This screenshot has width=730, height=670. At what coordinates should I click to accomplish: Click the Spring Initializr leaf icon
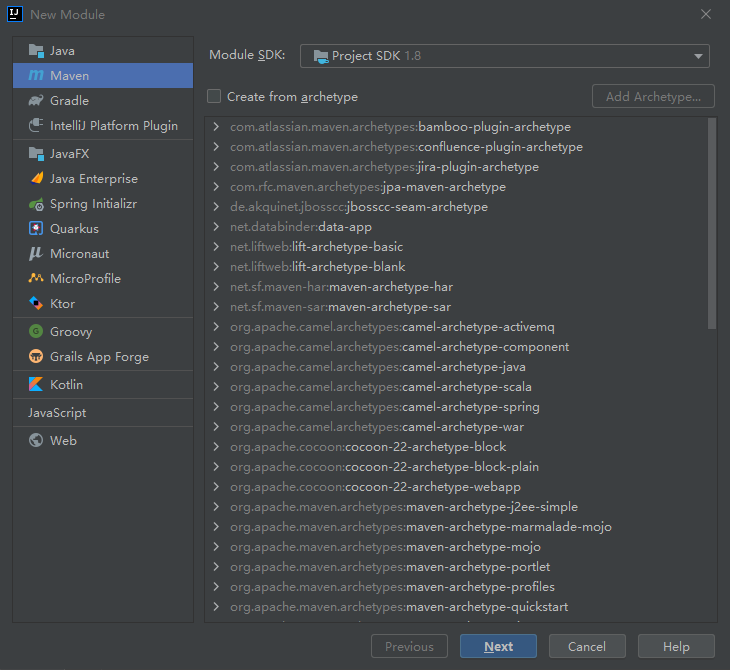click(36, 204)
